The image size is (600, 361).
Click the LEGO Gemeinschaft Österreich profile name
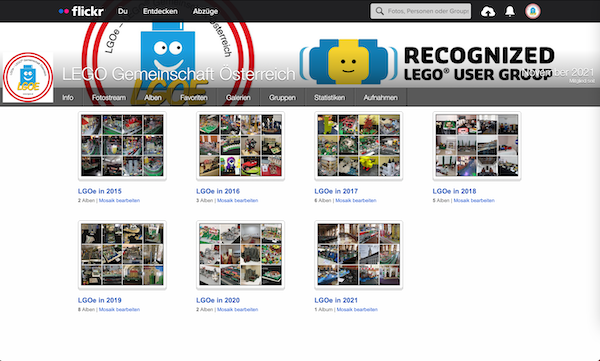[x=179, y=74]
